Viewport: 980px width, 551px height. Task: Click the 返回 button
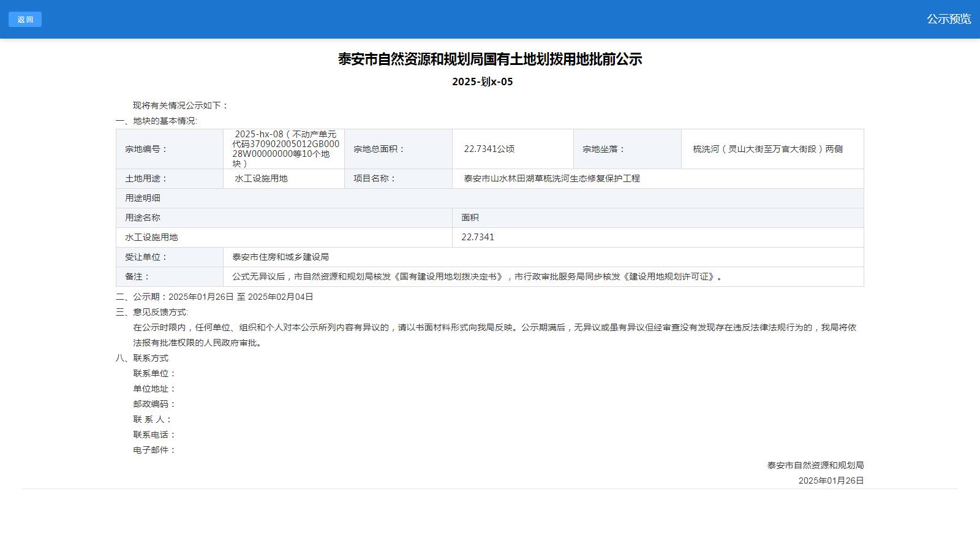click(x=25, y=19)
